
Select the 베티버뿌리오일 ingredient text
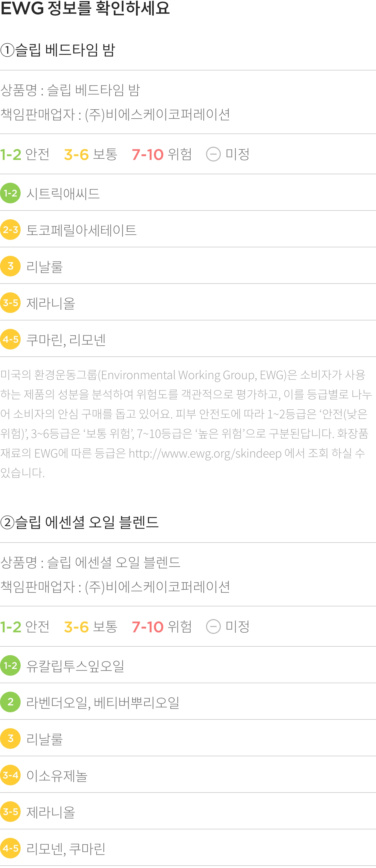point(136,703)
